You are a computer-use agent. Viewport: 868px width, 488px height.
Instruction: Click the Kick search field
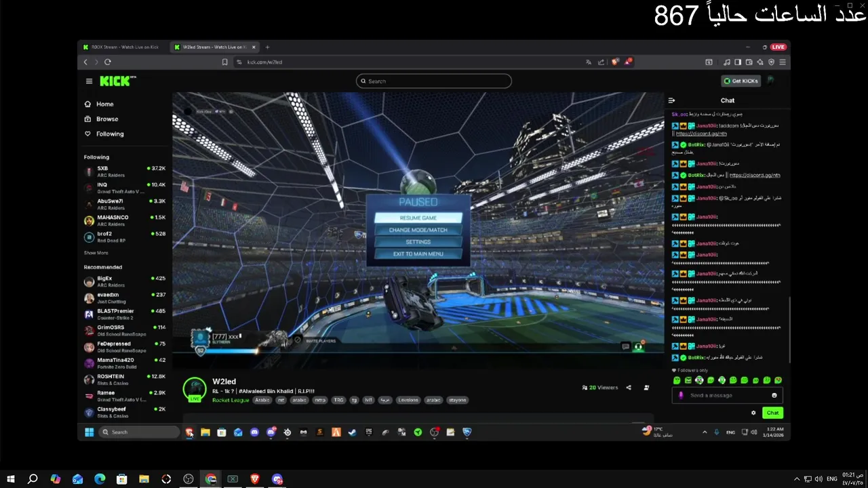pos(434,81)
